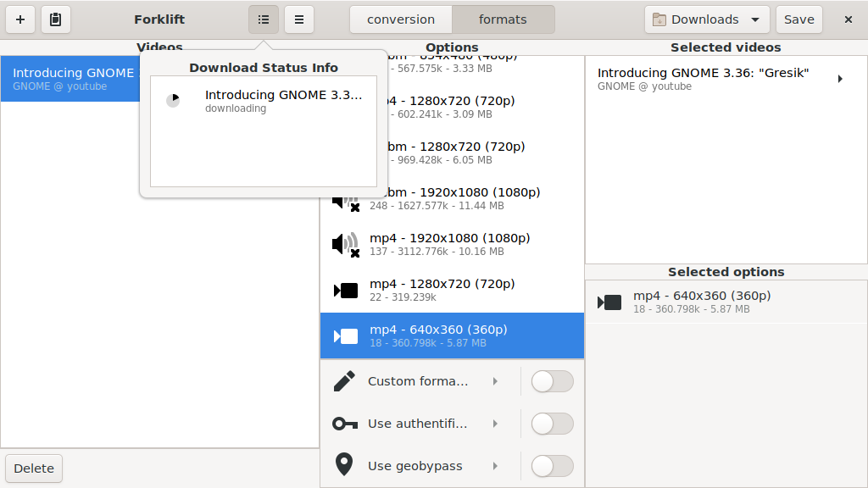The height and width of the screenshot is (488, 868).
Task: Paste URL with the clipboard icon button
Action: [x=55, y=19]
